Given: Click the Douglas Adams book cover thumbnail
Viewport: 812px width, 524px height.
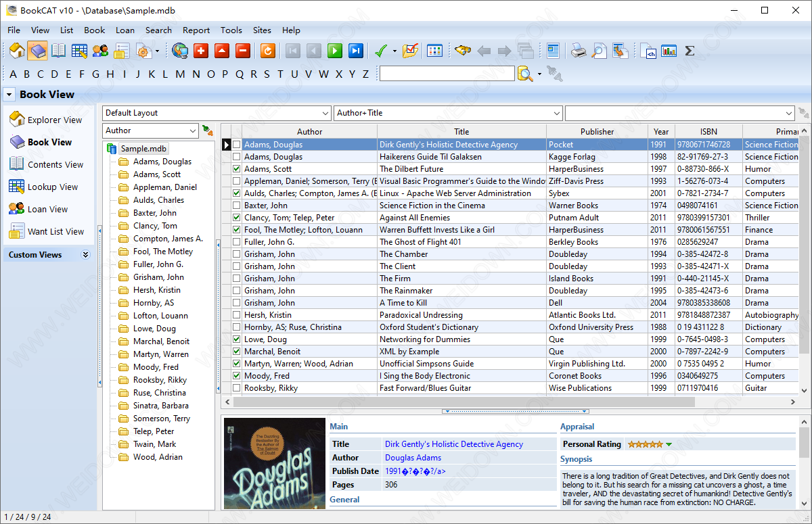Looking at the screenshot, I should tap(275, 465).
